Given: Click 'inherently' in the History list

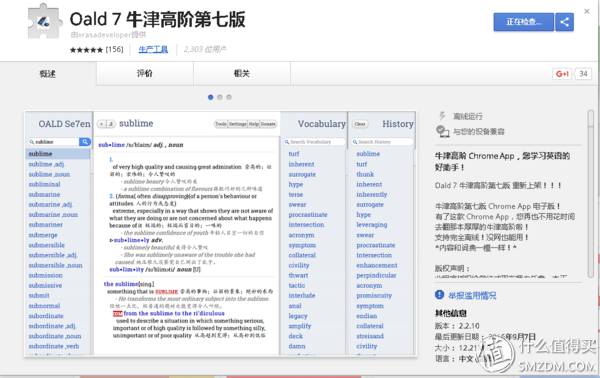Looking at the screenshot, I should coord(372,194).
